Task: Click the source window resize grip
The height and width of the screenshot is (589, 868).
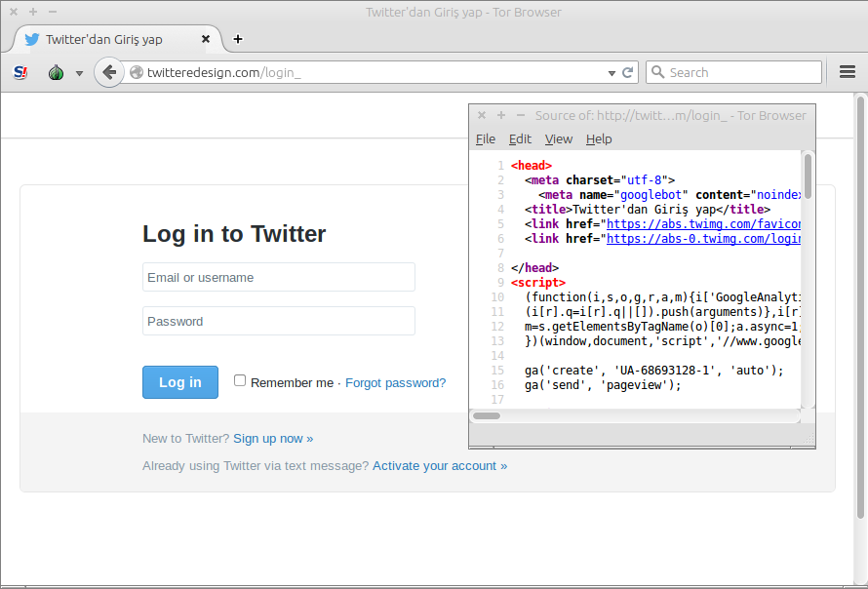Action: pyautogui.click(x=809, y=440)
